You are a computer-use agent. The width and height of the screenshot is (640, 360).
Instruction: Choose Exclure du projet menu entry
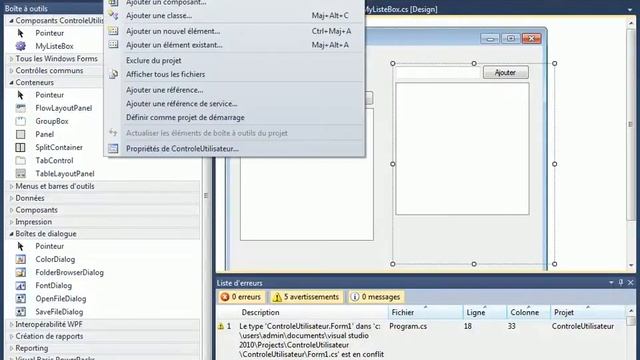tap(234, 60)
